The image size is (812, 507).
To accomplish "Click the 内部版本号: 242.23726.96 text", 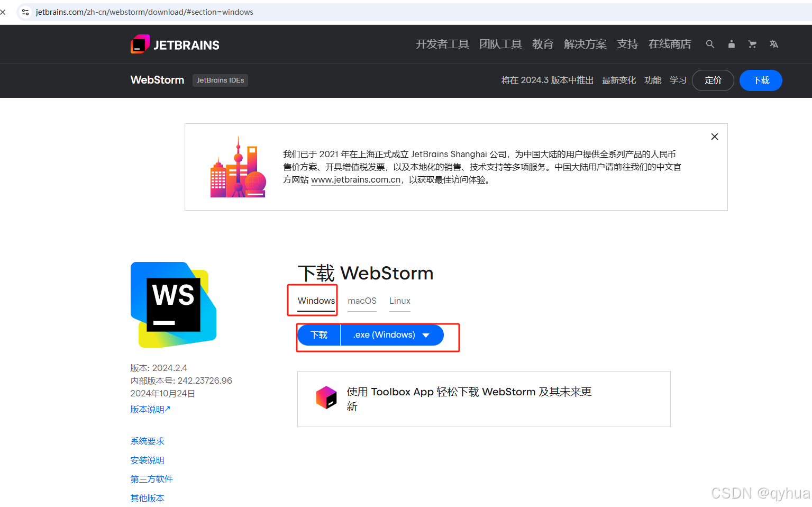I will pyautogui.click(x=181, y=381).
